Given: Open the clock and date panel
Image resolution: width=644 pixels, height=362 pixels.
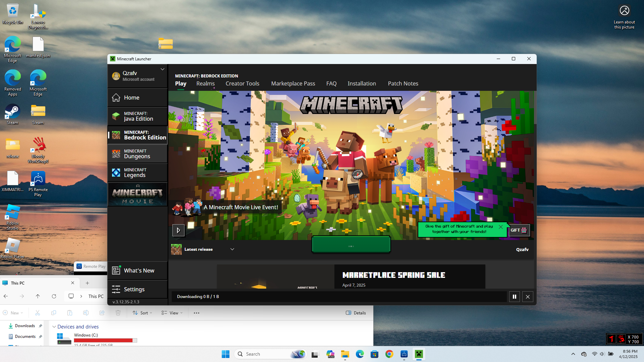Looking at the screenshot, I should click(x=628, y=354).
